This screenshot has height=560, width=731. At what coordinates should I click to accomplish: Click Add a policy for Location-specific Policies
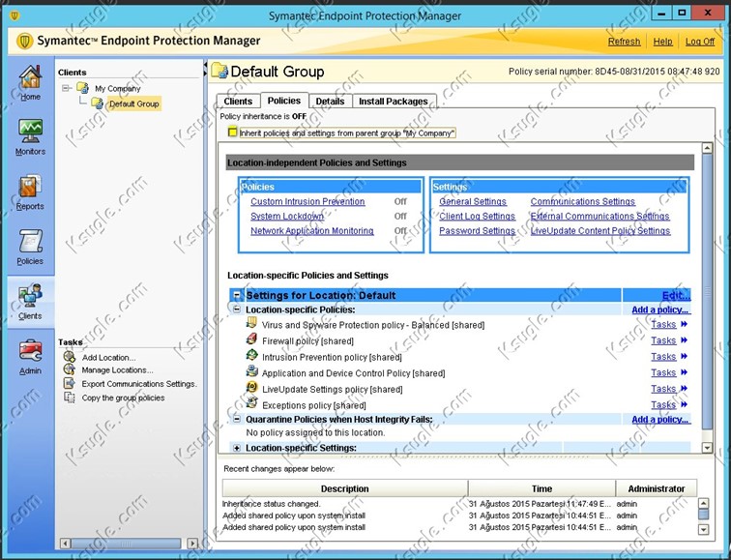660,309
